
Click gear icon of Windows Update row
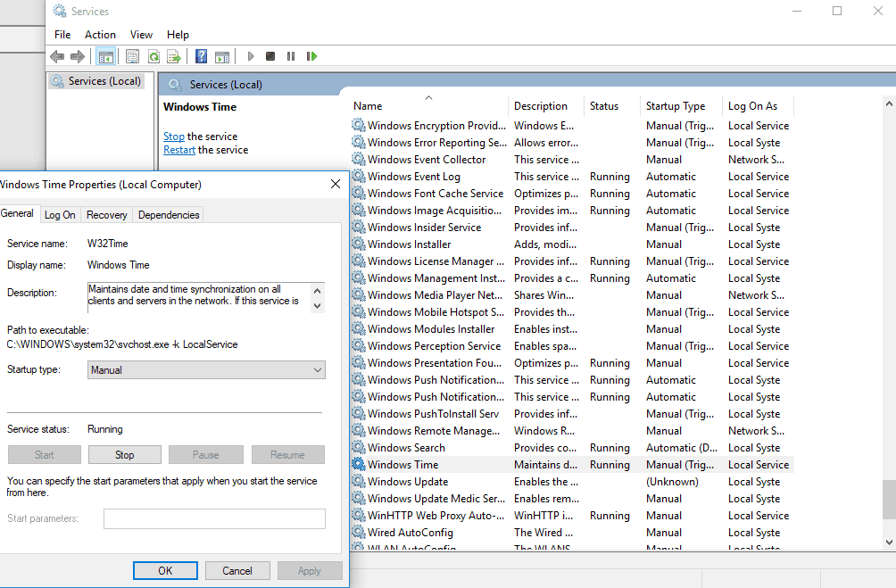point(358,482)
